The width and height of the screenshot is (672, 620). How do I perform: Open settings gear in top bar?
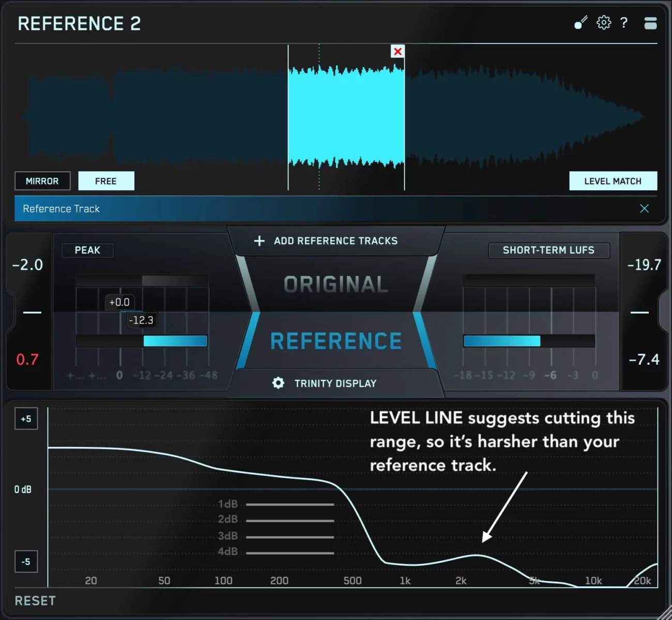(x=604, y=22)
